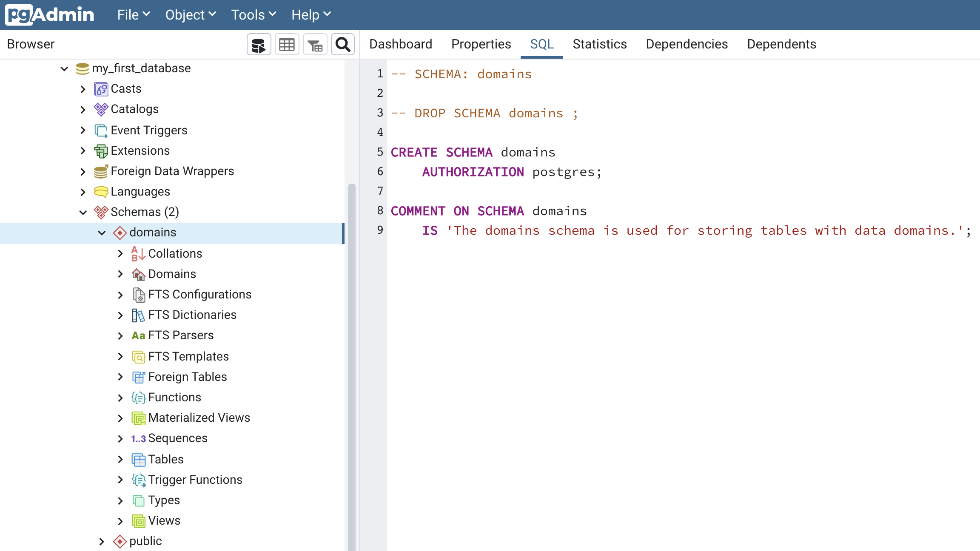980x551 pixels.
Task: Open the Tools menu
Action: [254, 15]
